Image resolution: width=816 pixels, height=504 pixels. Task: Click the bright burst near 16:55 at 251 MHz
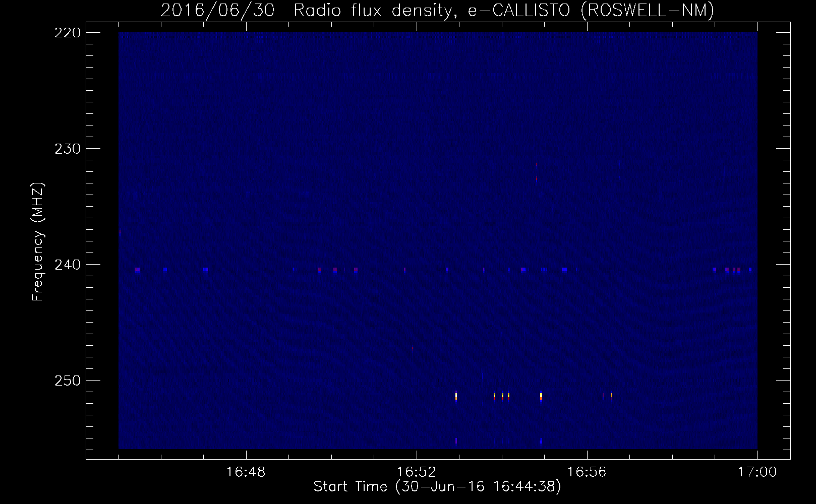click(x=541, y=397)
